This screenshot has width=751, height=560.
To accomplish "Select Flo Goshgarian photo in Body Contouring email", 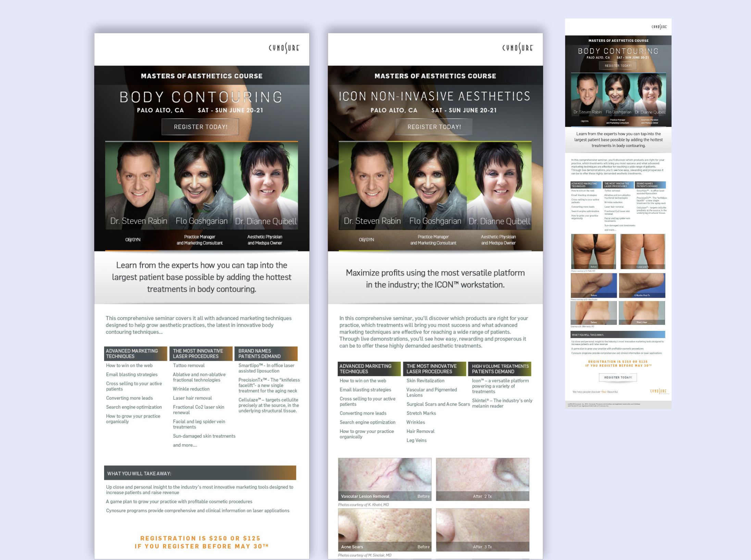I will point(201,185).
